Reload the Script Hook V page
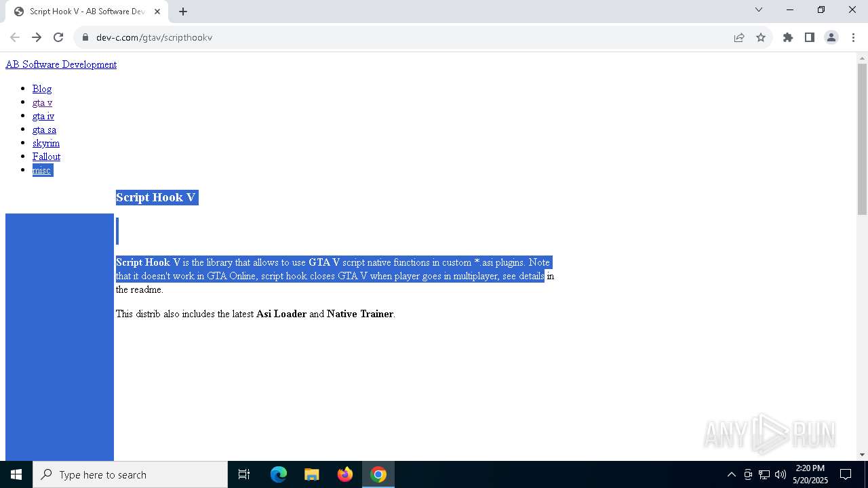Screen dimensions: 868x488 click(x=58, y=37)
